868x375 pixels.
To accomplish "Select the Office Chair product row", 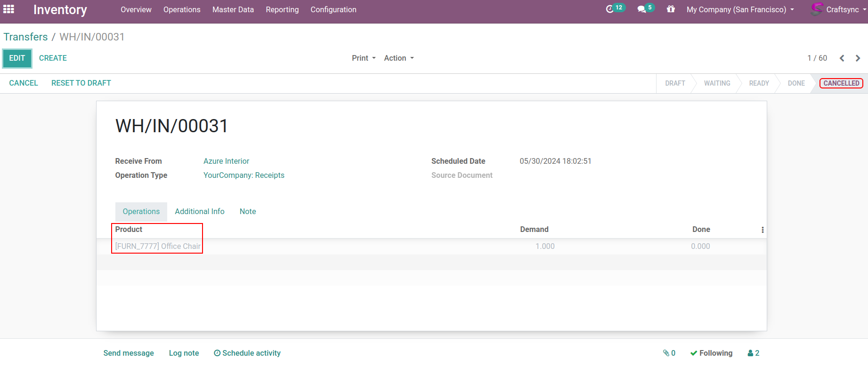I will point(158,246).
